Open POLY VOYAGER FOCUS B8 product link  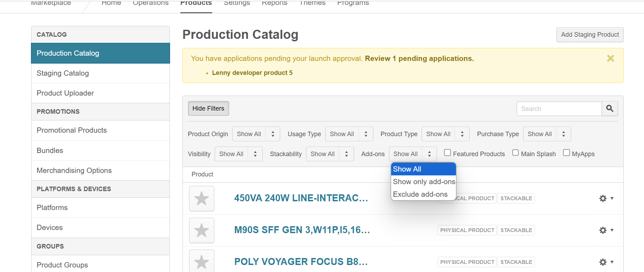click(x=301, y=262)
